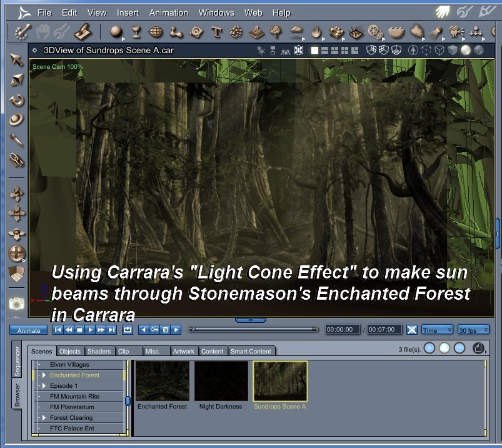The width and height of the screenshot is (502, 448).
Task: Enable flat shaded cube display mode
Action: tap(453, 50)
